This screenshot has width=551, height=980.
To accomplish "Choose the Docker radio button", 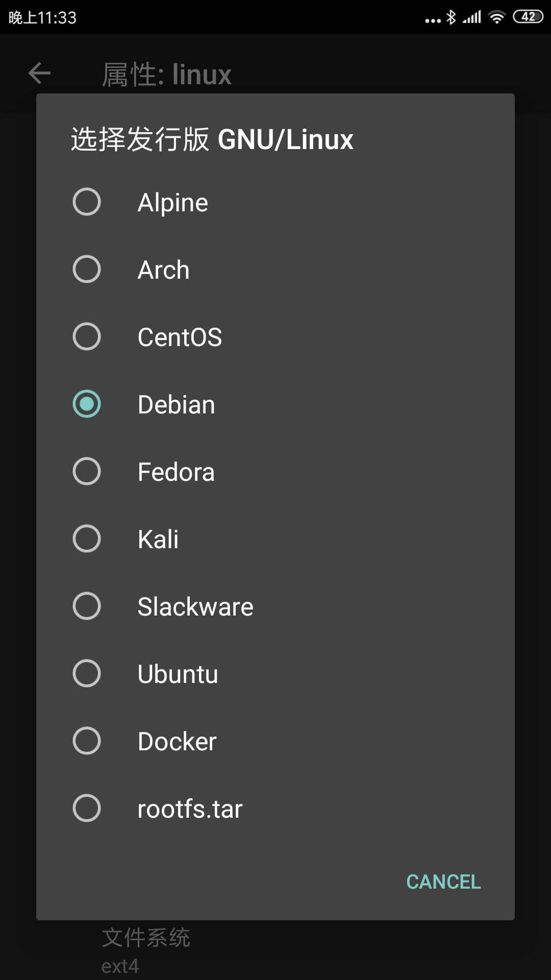I will [x=87, y=741].
